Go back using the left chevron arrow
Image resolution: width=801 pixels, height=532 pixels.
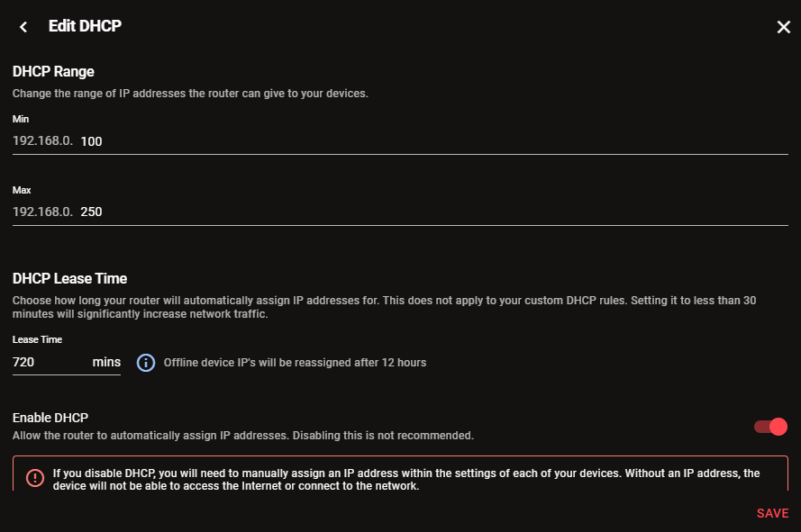tap(23, 27)
